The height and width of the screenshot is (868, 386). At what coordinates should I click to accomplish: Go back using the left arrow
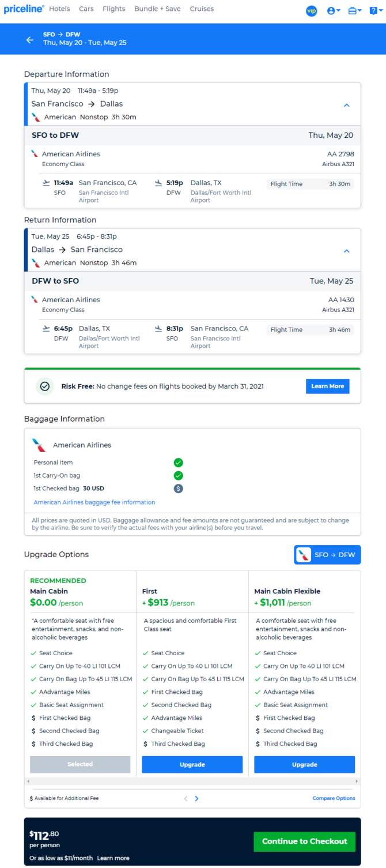point(30,40)
